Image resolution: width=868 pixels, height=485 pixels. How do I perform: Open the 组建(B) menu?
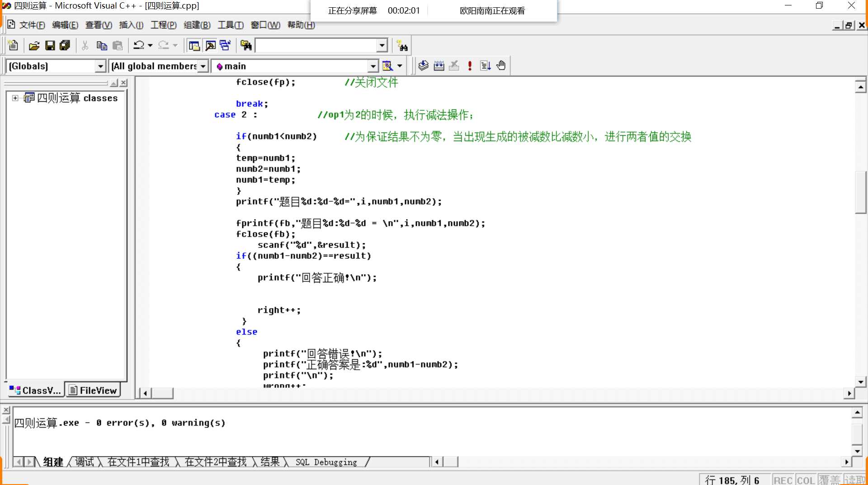tap(197, 25)
